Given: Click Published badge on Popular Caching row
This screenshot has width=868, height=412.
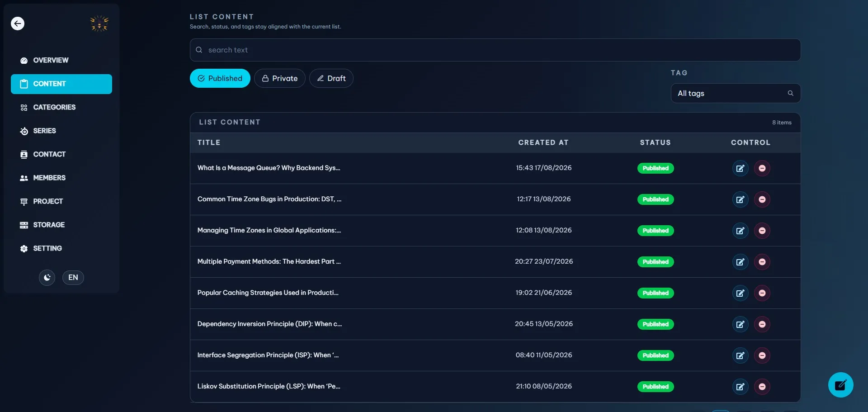Looking at the screenshot, I should click(656, 294).
